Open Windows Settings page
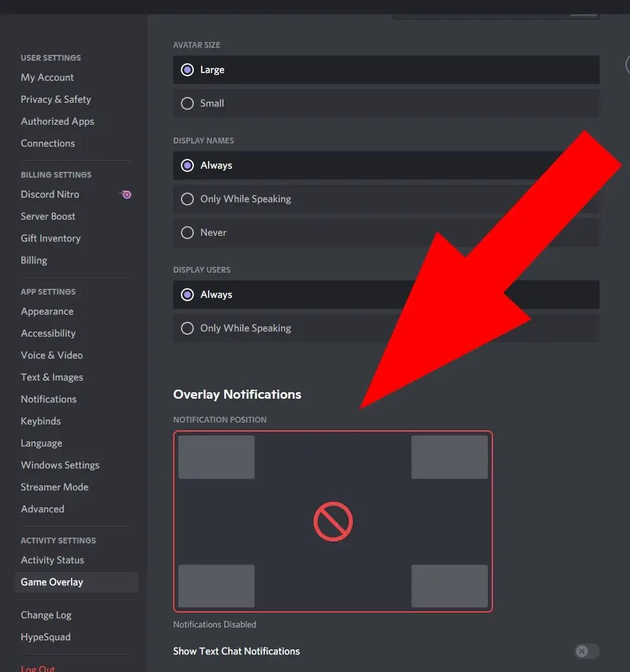 coord(60,465)
